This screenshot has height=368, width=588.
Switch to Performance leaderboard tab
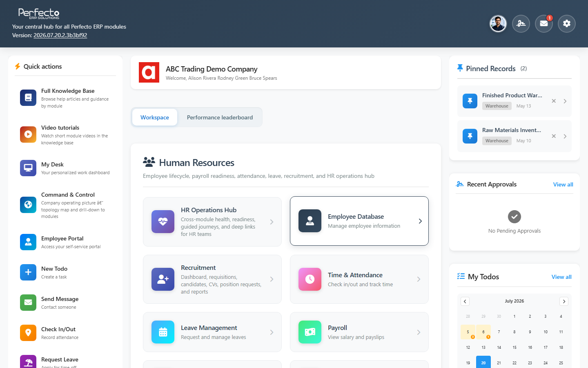pyautogui.click(x=220, y=117)
